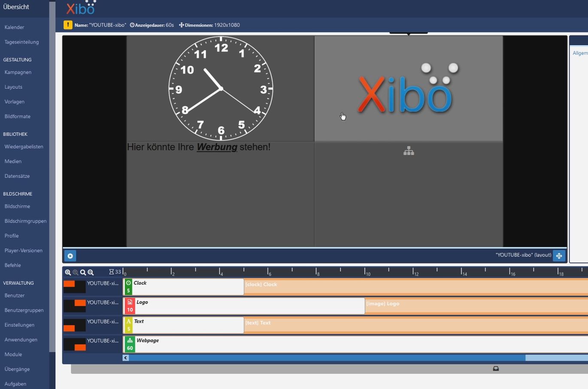Select the bottom-left region thumbnail
The image size is (588, 389).
(74, 325)
